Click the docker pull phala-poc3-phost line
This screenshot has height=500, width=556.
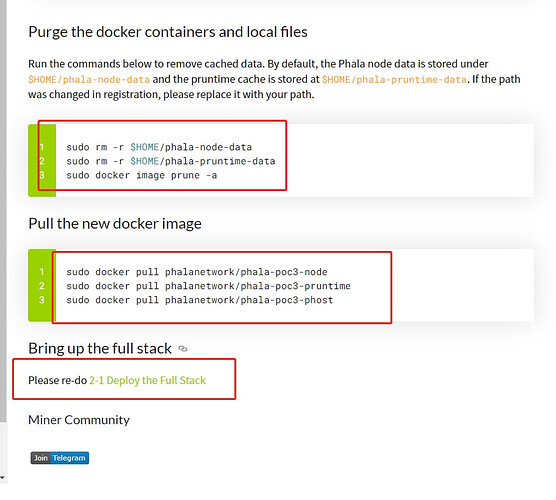(x=200, y=300)
